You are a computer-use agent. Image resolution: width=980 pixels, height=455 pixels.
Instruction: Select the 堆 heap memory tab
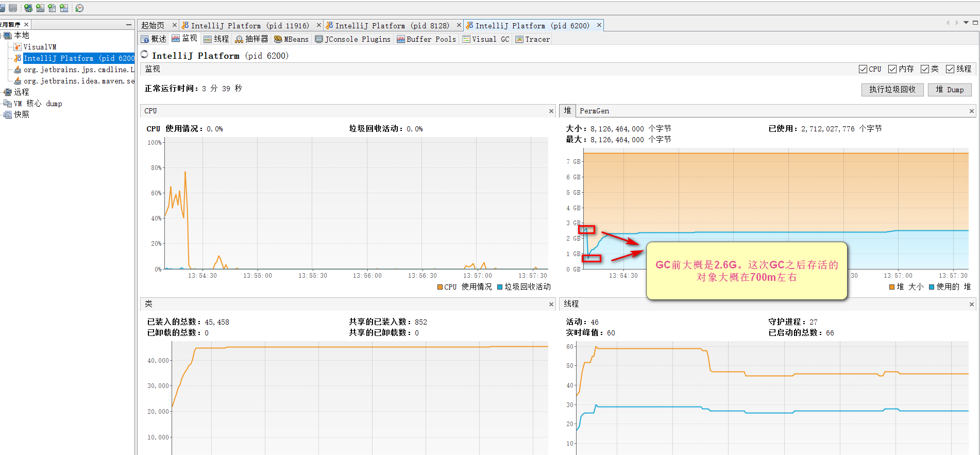click(x=567, y=110)
